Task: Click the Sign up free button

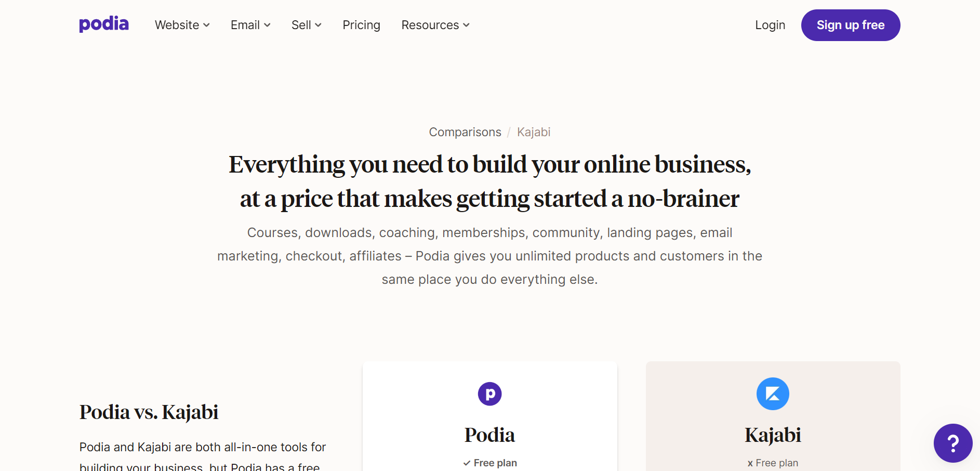Action: [850, 25]
